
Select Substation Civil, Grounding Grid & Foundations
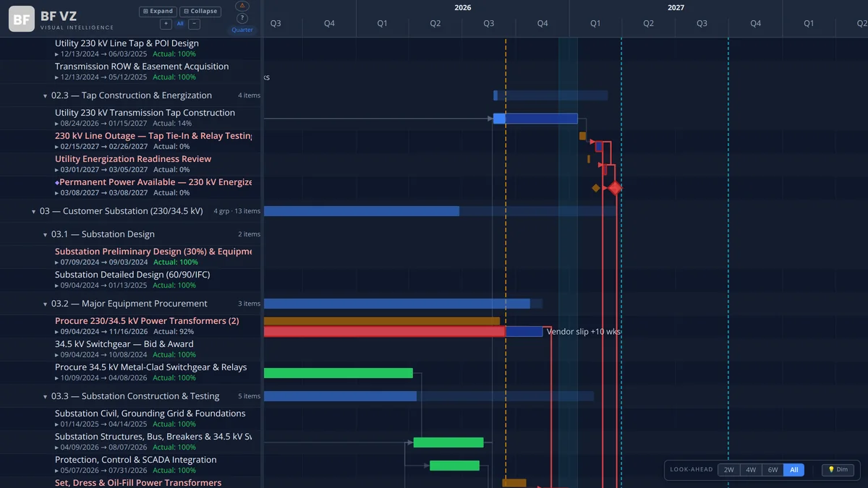150,414
